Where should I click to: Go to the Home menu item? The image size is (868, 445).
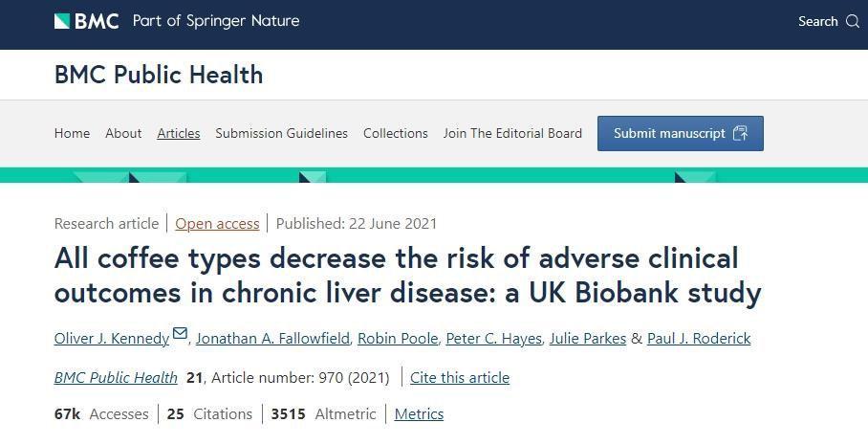click(x=72, y=133)
